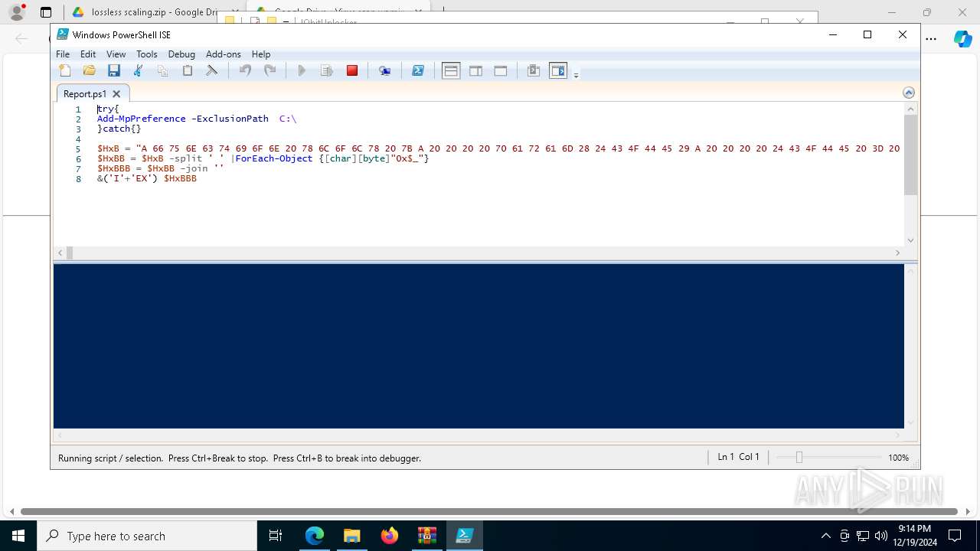The image size is (980, 551).
Task: Save the script using floppy disk icon
Action: click(x=114, y=70)
